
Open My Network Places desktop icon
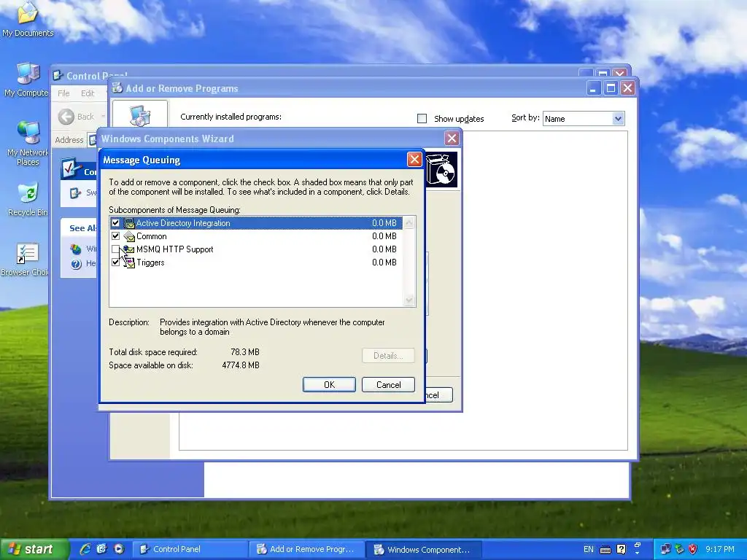[28, 142]
